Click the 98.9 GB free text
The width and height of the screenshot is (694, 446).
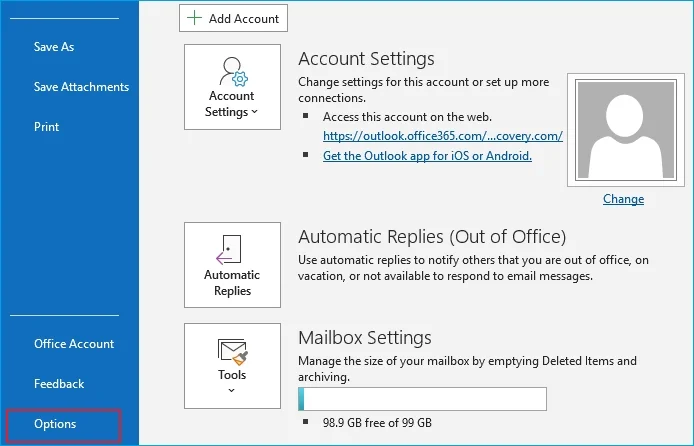[377, 423]
